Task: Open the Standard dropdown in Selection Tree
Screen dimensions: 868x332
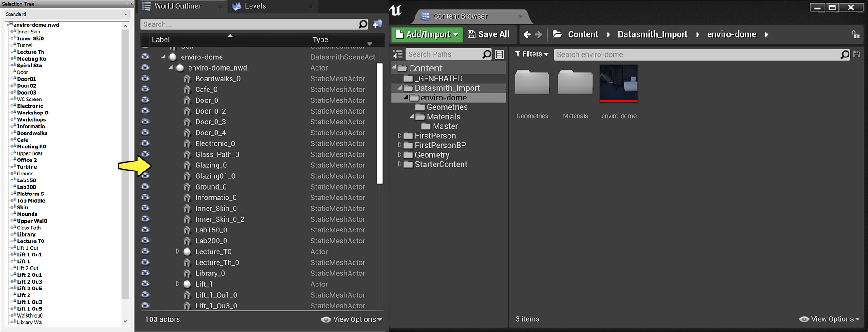Action: pyautogui.click(x=67, y=14)
